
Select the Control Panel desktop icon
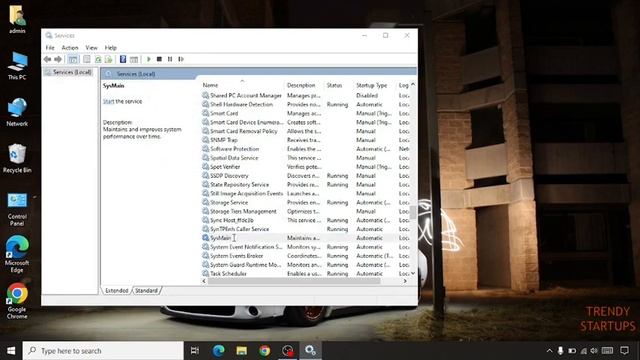(17, 209)
